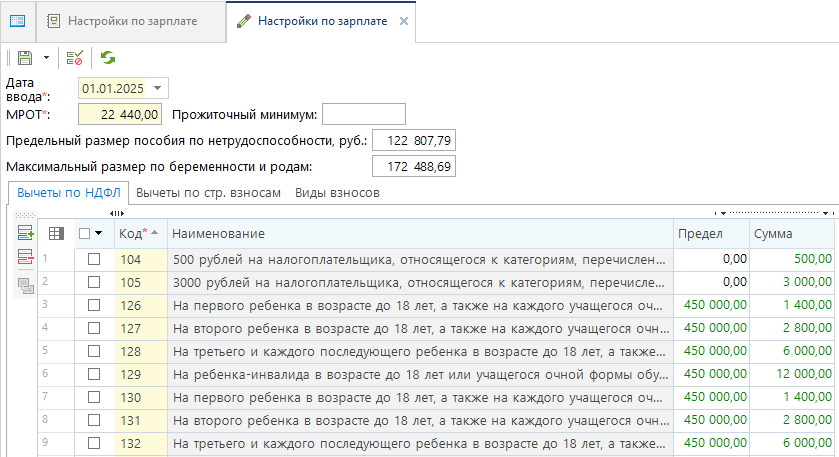Tick the checkbox for code 104 row
Viewport: 839px width, 457px height.
pos(94,259)
